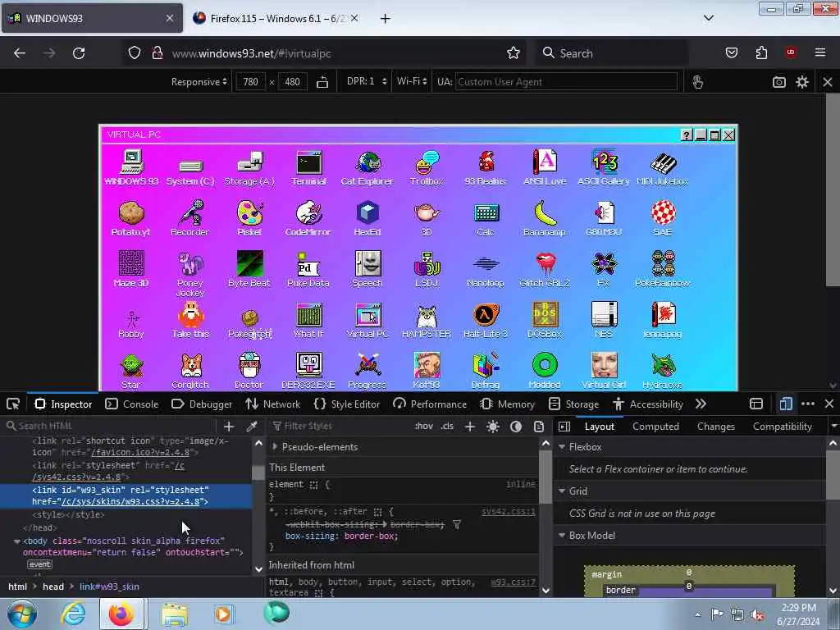
Task: Collapse the body element node
Action: click(16, 541)
